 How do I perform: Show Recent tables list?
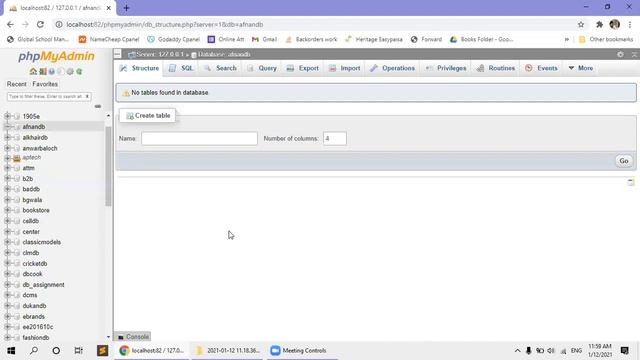click(x=17, y=84)
